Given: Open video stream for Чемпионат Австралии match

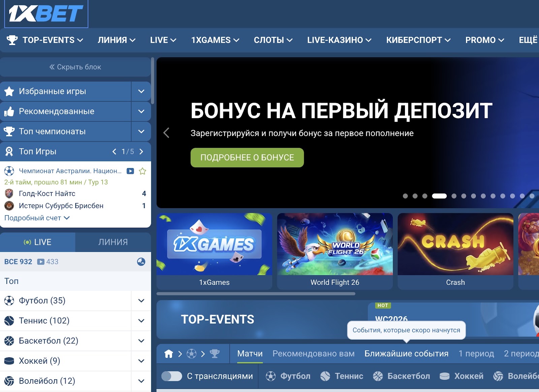Looking at the screenshot, I should 130,171.
